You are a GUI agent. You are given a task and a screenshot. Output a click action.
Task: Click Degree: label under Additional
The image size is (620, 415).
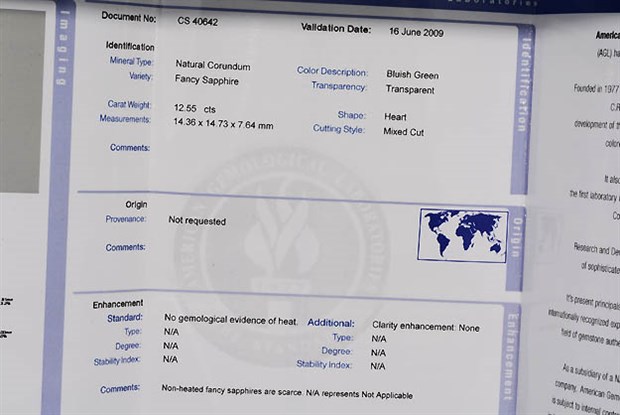(336, 351)
